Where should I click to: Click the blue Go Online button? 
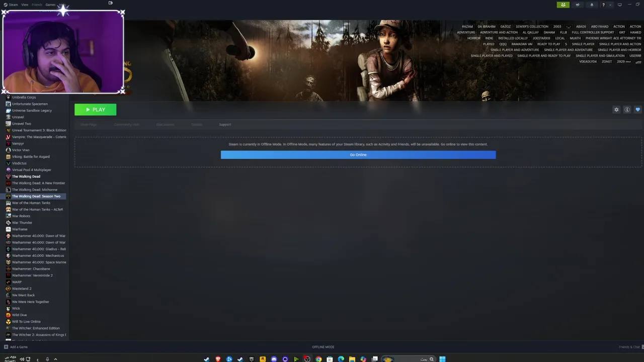click(x=358, y=155)
